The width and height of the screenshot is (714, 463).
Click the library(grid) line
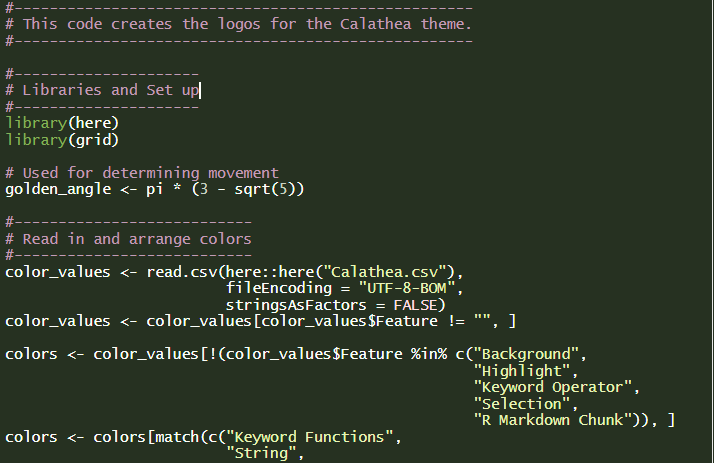[62, 140]
